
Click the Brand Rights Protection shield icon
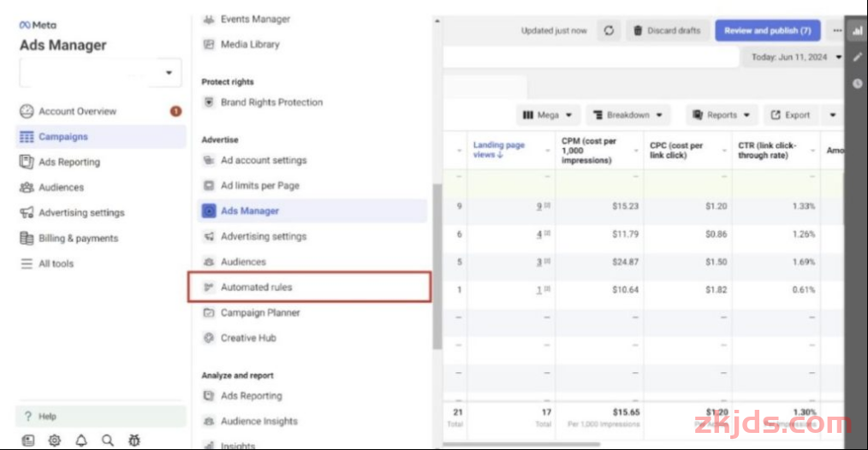209,103
